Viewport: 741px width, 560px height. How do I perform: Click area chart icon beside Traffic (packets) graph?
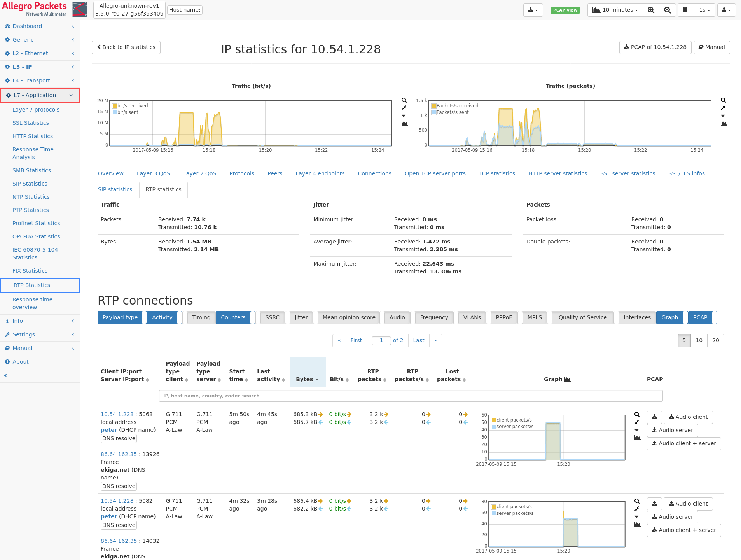click(x=724, y=123)
